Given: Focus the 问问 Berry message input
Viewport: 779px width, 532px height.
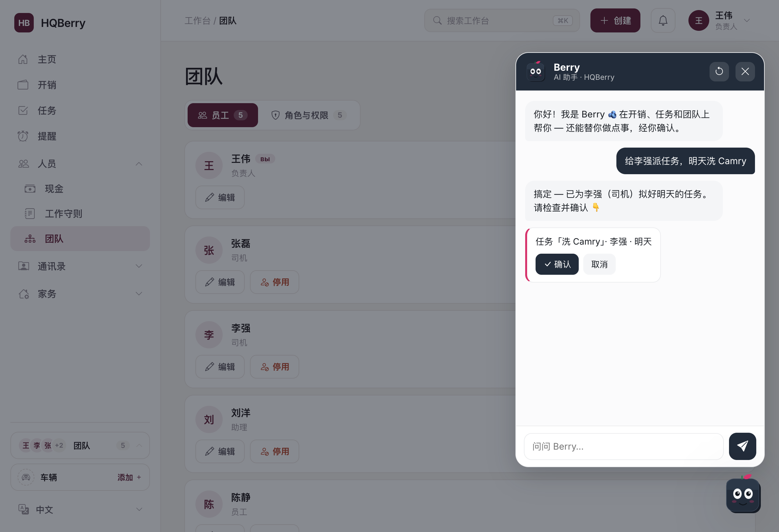Looking at the screenshot, I should click(x=624, y=447).
